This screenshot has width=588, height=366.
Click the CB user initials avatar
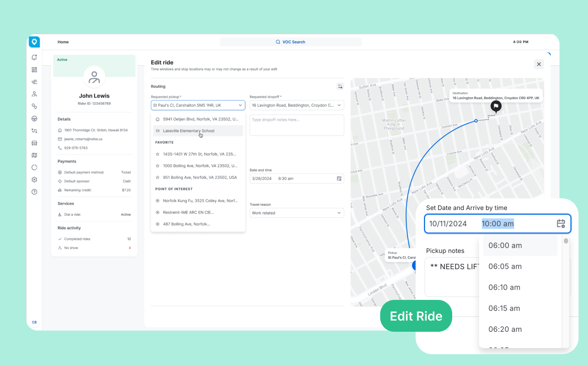[x=34, y=322]
